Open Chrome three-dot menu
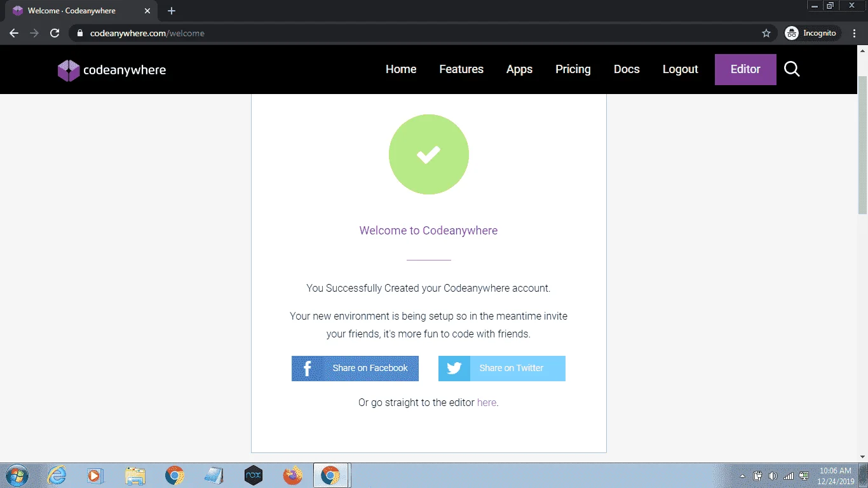 pyautogui.click(x=855, y=33)
